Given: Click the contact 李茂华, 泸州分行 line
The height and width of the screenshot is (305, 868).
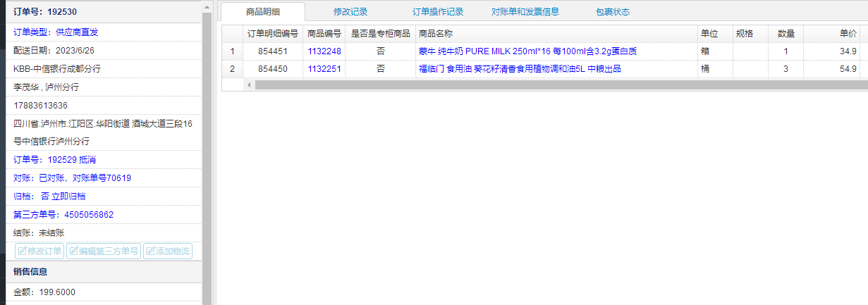Looking at the screenshot, I should [x=104, y=87].
